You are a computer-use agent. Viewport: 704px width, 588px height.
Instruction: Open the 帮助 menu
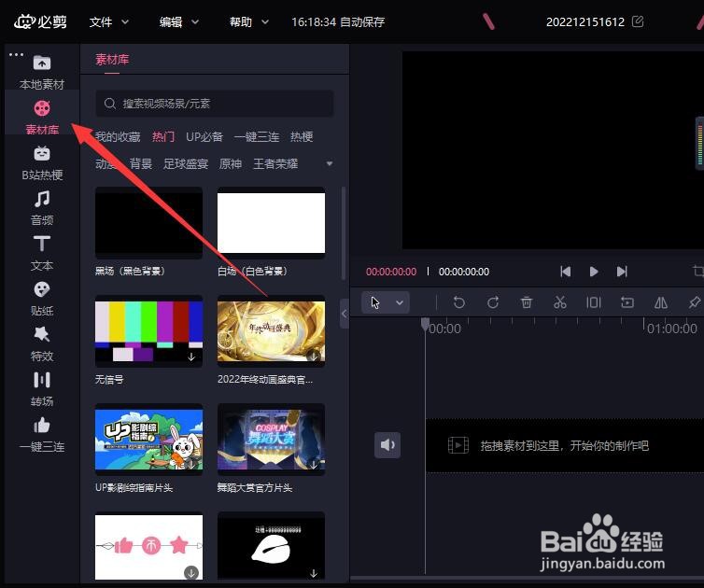point(248,21)
